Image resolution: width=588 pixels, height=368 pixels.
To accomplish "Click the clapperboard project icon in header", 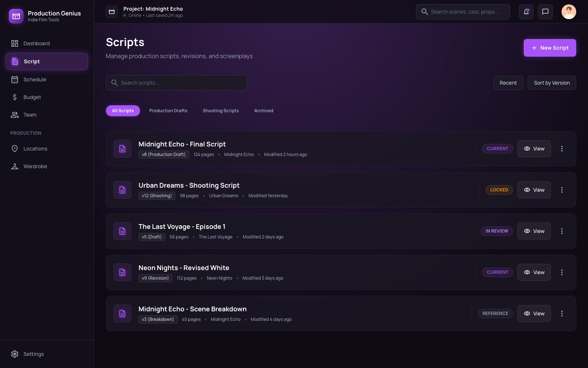I will pyautogui.click(x=112, y=12).
